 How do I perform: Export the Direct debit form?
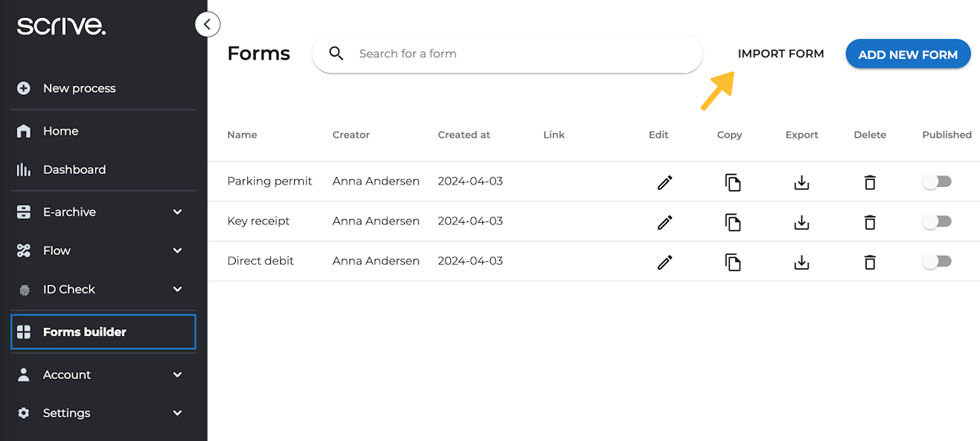(802, 262)
